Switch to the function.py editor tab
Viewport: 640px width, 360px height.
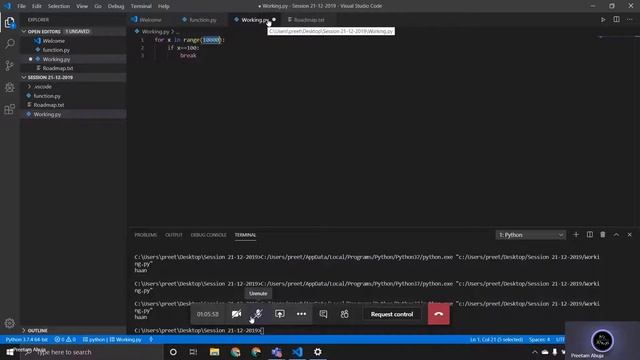coord(201,20)
